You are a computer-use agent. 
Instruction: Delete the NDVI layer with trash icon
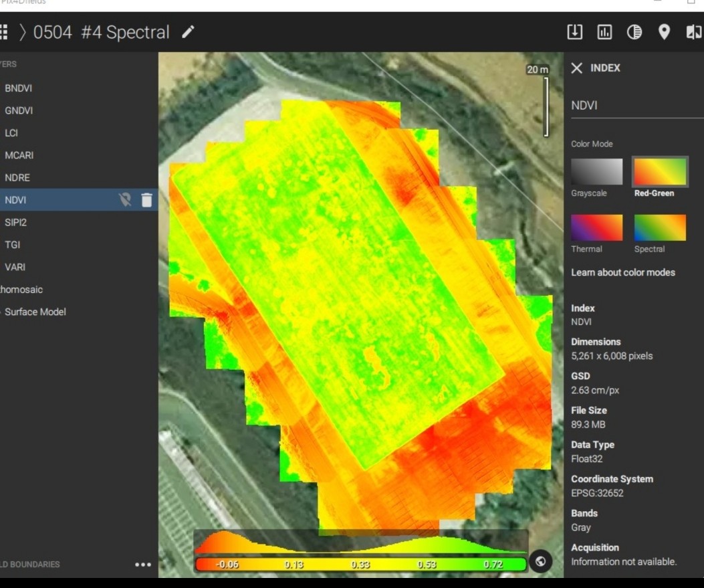coord(147,200)
